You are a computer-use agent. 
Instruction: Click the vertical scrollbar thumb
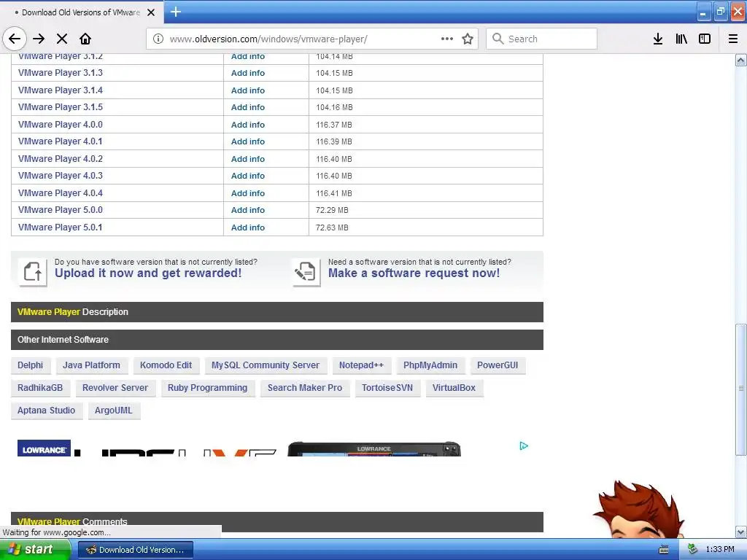tap(741, 389)
